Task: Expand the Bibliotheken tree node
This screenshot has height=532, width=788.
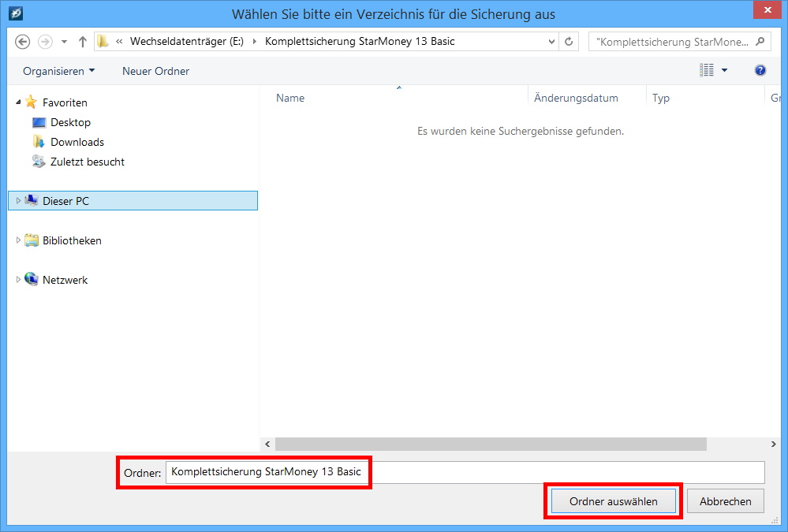Action: (18, 240)
